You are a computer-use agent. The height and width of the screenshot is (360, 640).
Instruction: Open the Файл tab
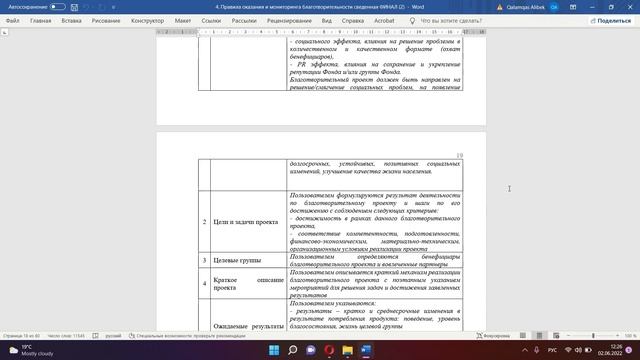click(12, 20)
